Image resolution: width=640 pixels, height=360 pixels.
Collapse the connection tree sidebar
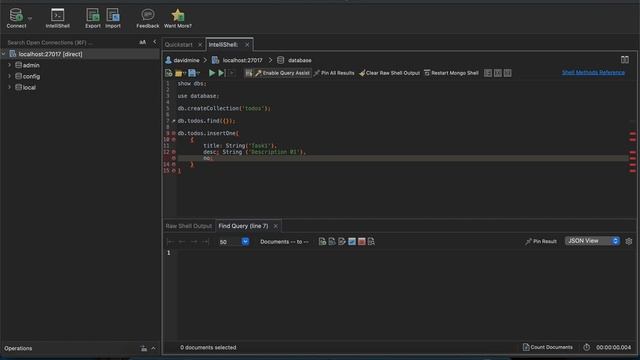[x=154, y=42]
